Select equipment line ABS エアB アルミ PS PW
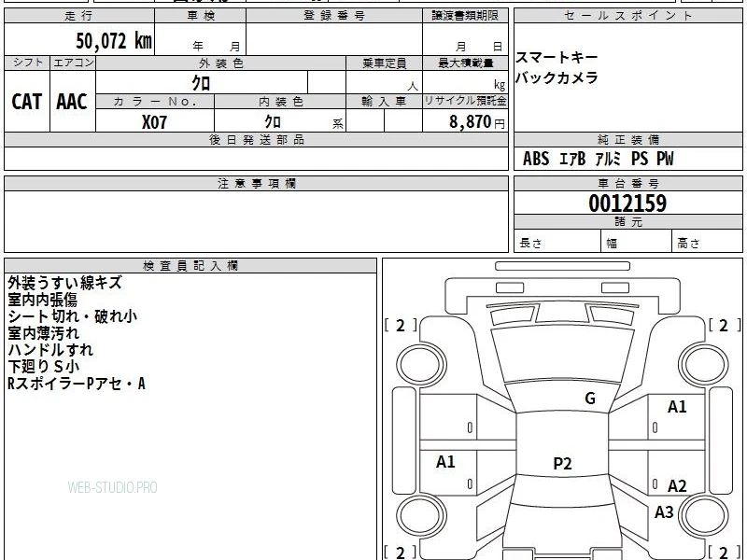Viewport: 747px width, 560px height. 599,159
